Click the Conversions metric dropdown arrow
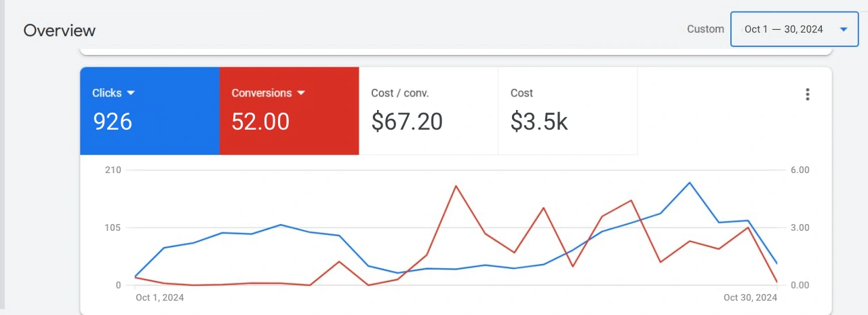868x315 pixels. [301, 93]
